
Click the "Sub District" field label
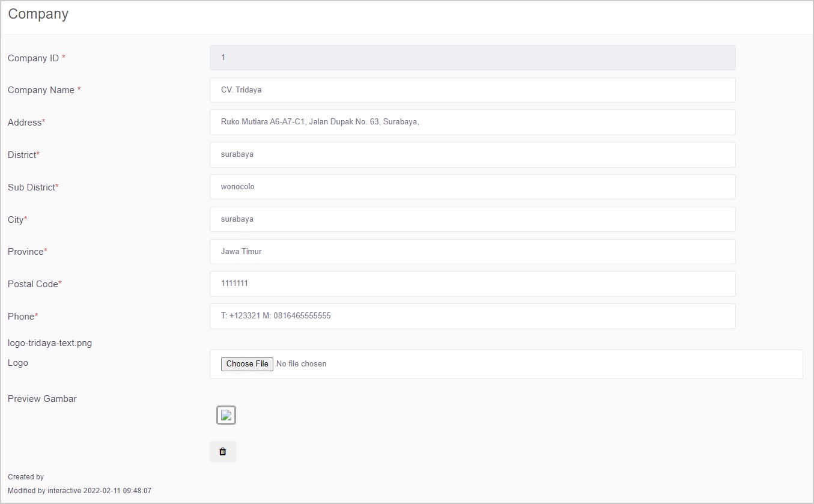[31, 187]
